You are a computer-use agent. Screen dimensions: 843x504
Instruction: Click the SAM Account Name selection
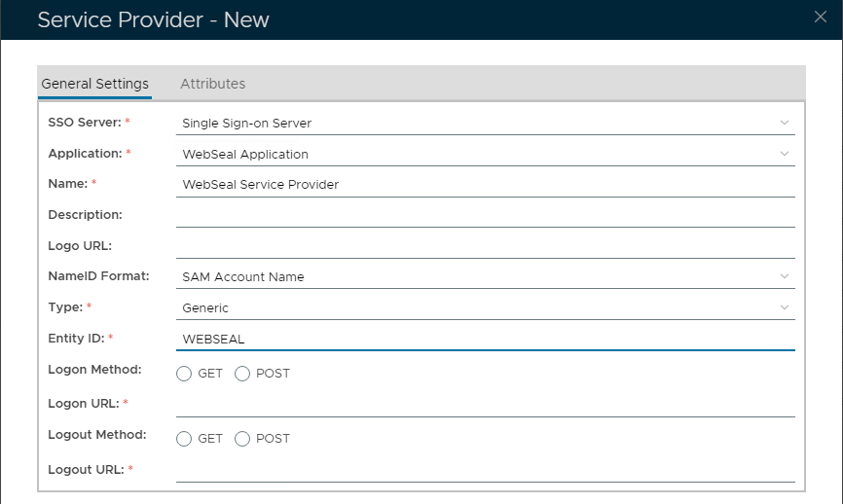click(x=243, y=276)
